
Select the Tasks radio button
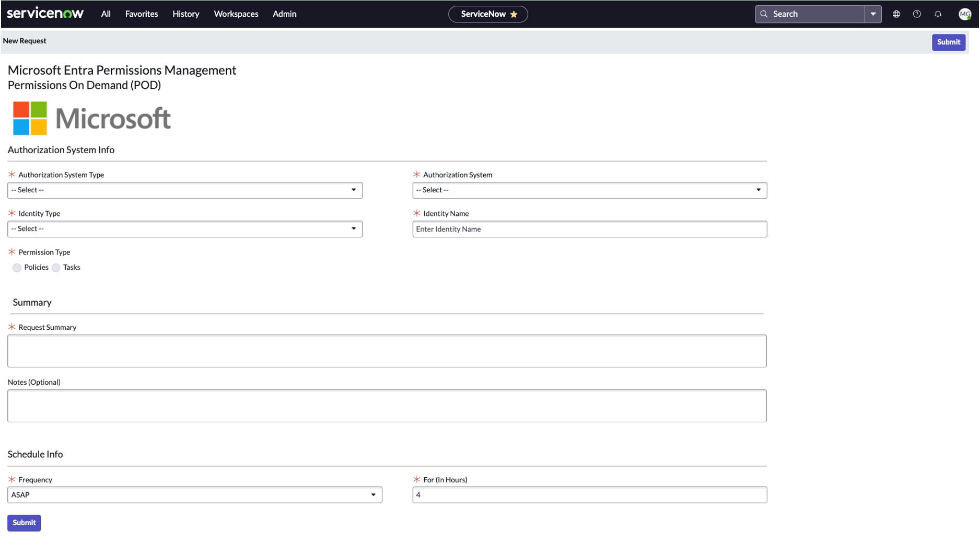tap(56, 268)
